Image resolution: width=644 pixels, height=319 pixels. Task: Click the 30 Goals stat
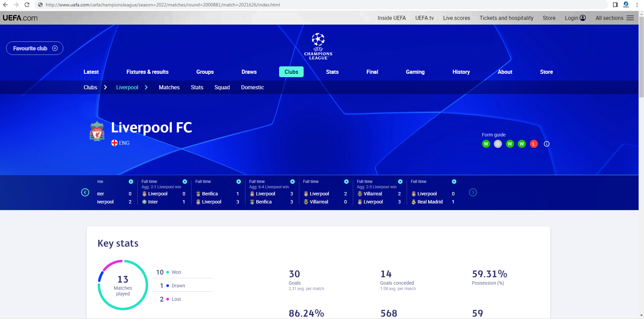(306, 280)
